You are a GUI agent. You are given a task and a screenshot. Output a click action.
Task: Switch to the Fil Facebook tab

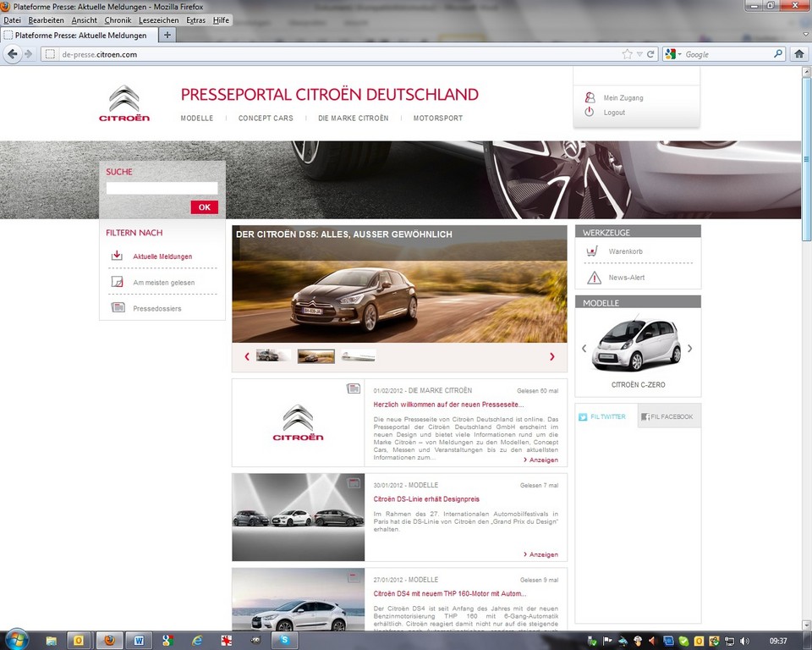point(669,416)
